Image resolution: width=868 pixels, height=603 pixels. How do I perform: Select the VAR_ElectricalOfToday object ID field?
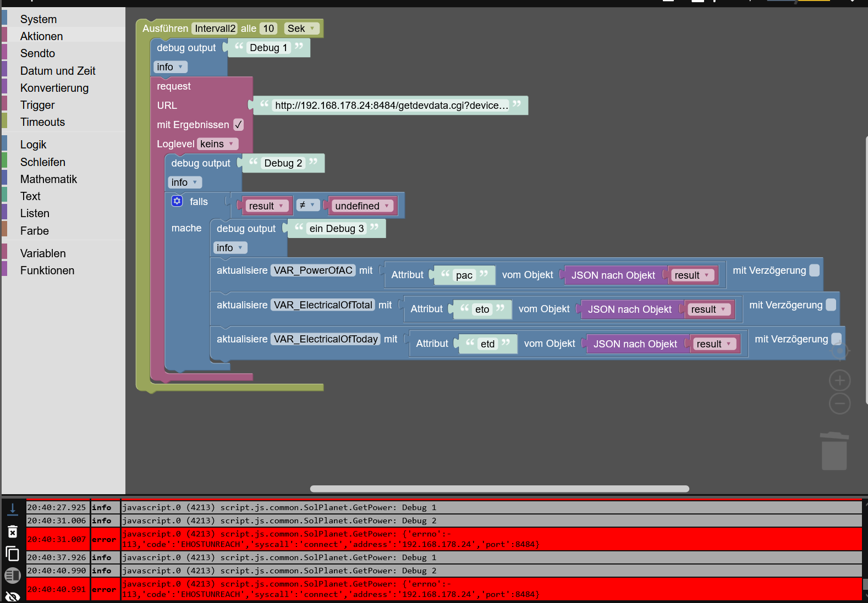(326, 339)
